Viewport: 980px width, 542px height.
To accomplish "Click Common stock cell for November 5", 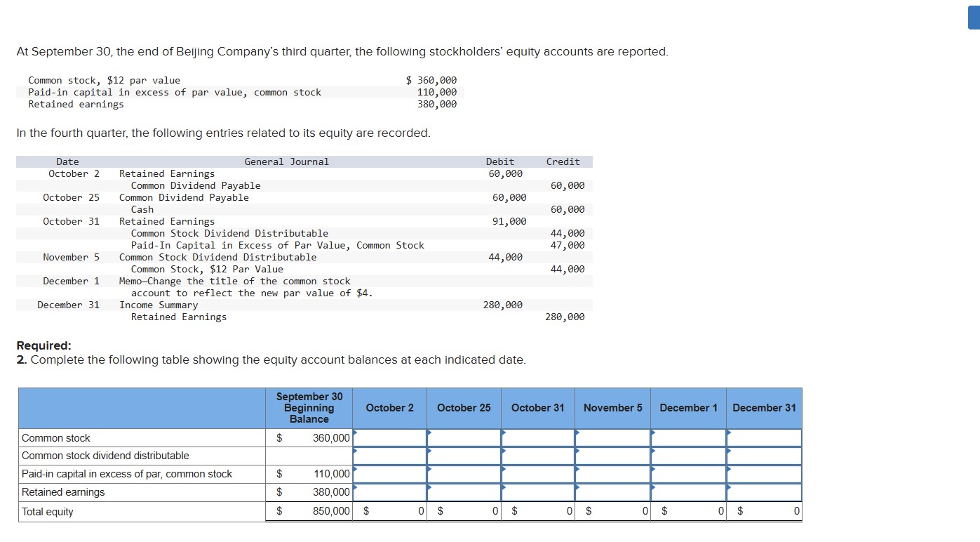I will coord(613,438).
